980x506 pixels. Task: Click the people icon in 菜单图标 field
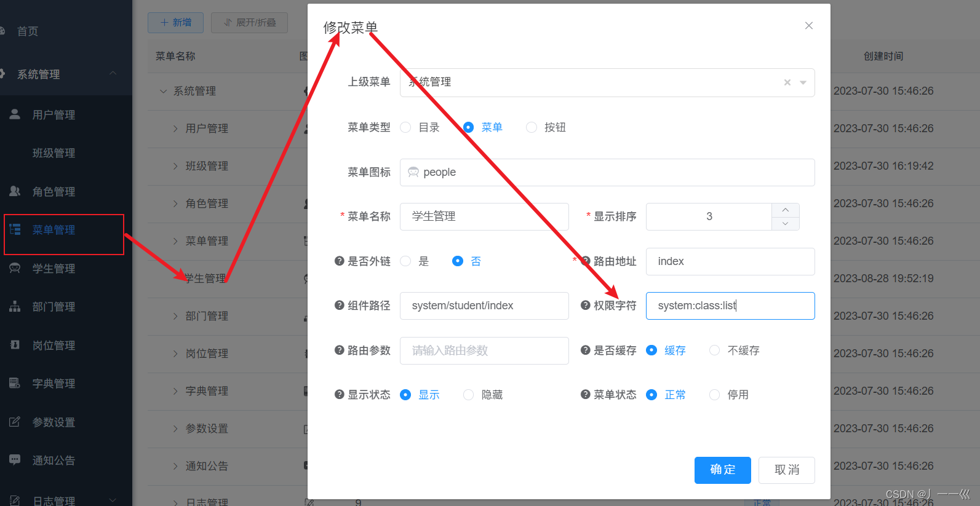[413, 172]
